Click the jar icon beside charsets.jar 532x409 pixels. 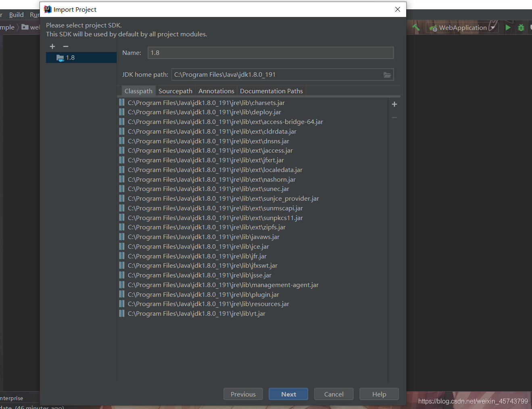coord(122,102)
